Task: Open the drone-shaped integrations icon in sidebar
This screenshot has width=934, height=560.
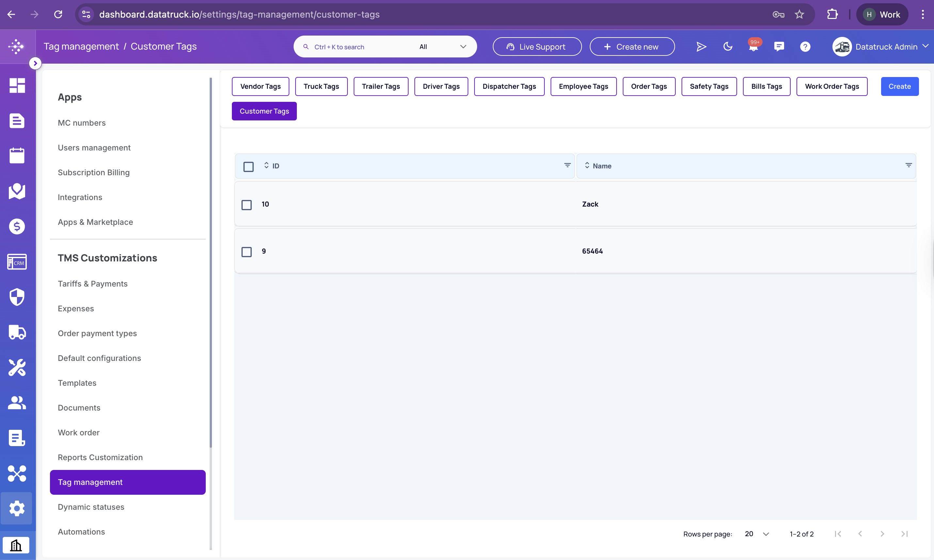Action: pyautogui.click(x=17, y=473)
